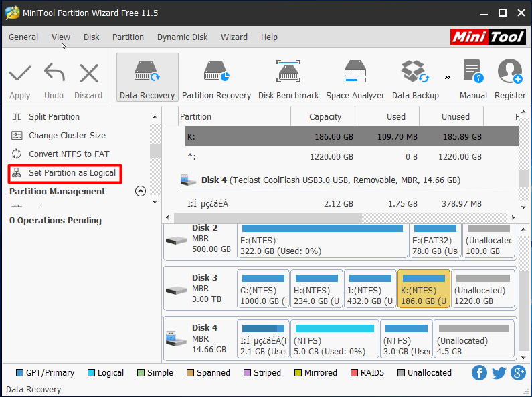The image size is (532, 397).
Task: Collapse the Partition Management section
Action: point(141,191)
